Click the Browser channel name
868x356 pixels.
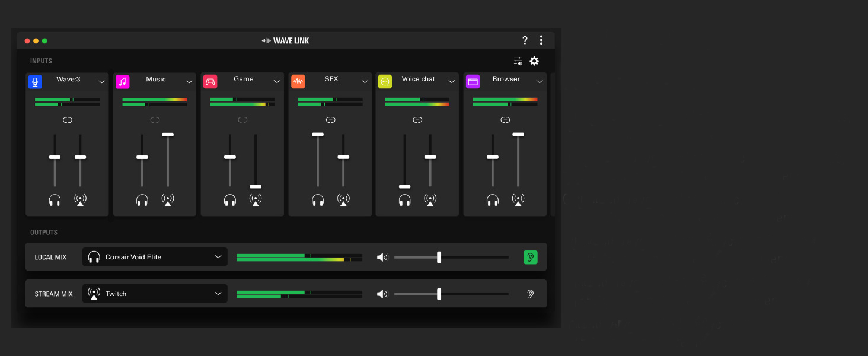506,79
